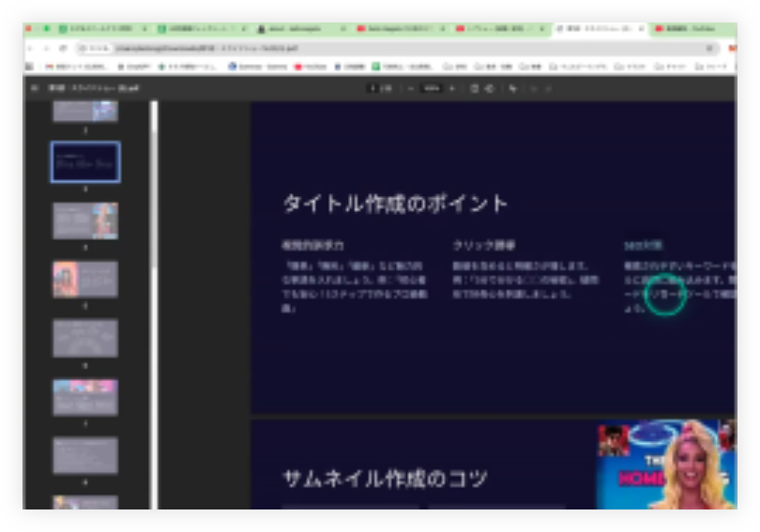This screenshot has width=760, height=532.
Task: Open thumbnail with pink image on left
Action: click(x=85, y=279)
